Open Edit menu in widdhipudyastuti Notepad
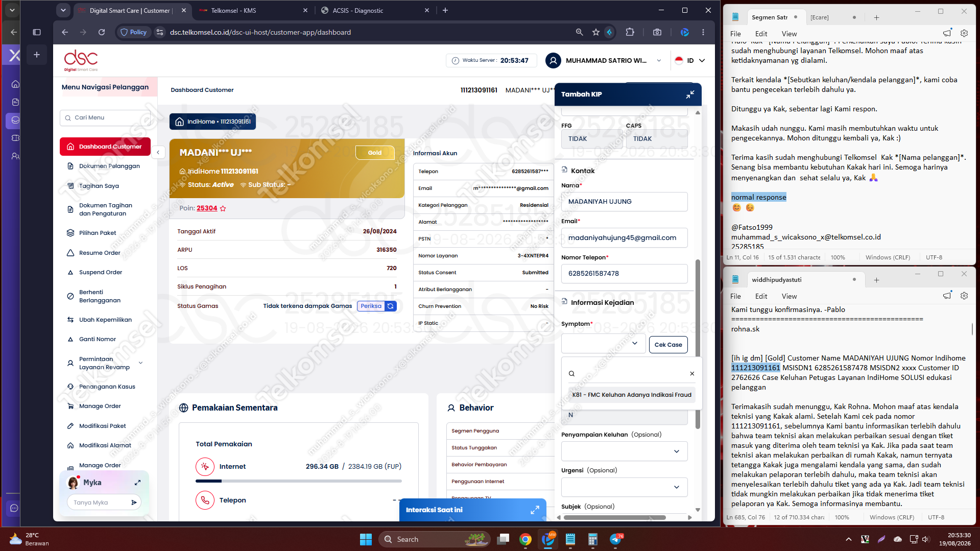The width and height of the screenshot is (980, 551). tap(761, 296)
